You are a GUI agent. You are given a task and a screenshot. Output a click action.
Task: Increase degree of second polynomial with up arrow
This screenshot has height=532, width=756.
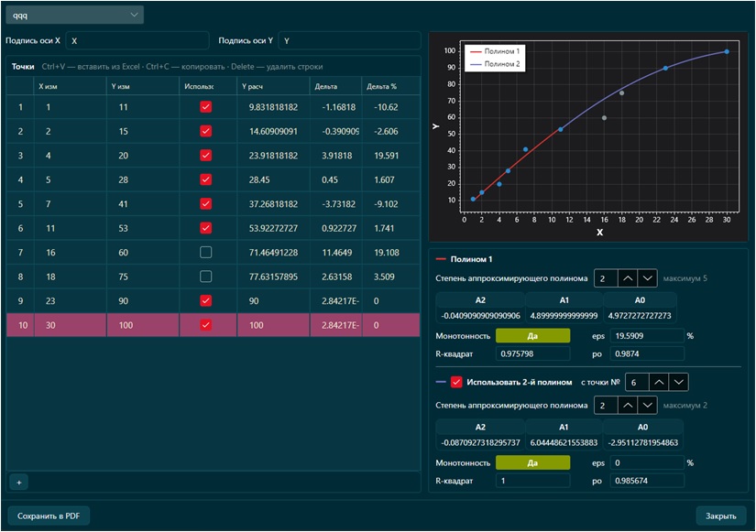628,406
